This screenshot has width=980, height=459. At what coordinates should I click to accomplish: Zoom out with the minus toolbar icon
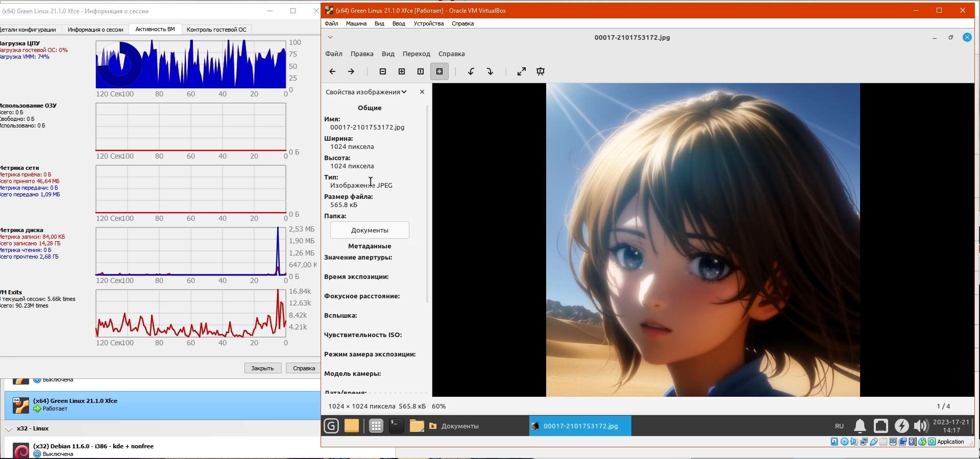[383, 71]
